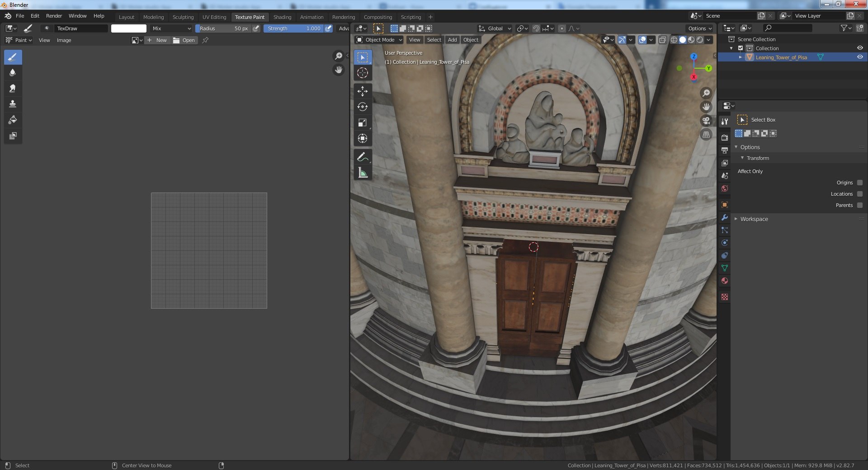The height and width of the screenshot is (470, 868).
Task: Activate the Move tool in viewport
Action: (363, 91)
